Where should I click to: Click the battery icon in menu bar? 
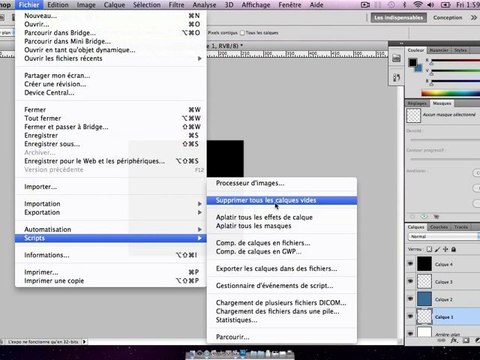pos(446,5)
